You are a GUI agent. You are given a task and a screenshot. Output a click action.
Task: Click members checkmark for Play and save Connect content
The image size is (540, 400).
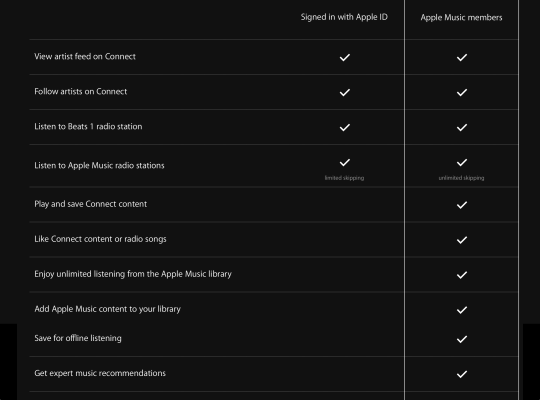[462, 205]
